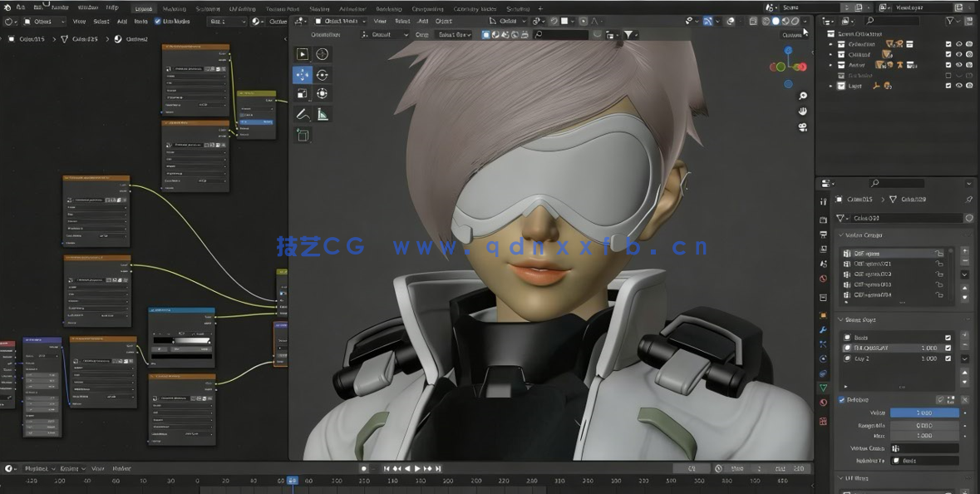Image resolution: width=980 pixels, height=494 pixels.
Task: Select the Rotate tool
Action: [x=323, y=74]
